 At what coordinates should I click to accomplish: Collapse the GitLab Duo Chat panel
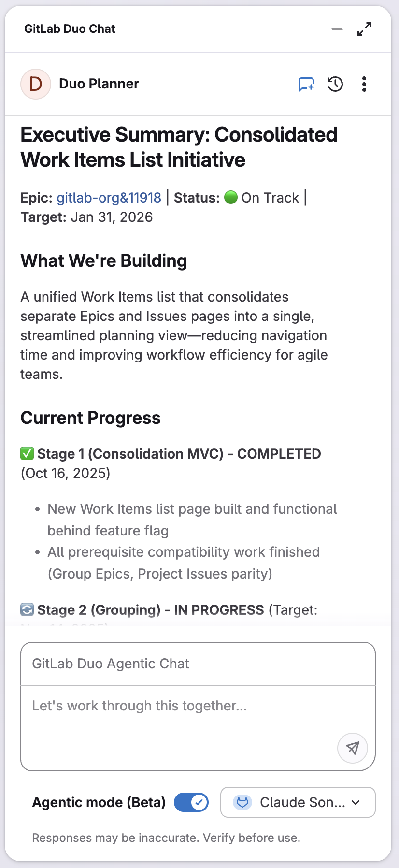point(337,29)
